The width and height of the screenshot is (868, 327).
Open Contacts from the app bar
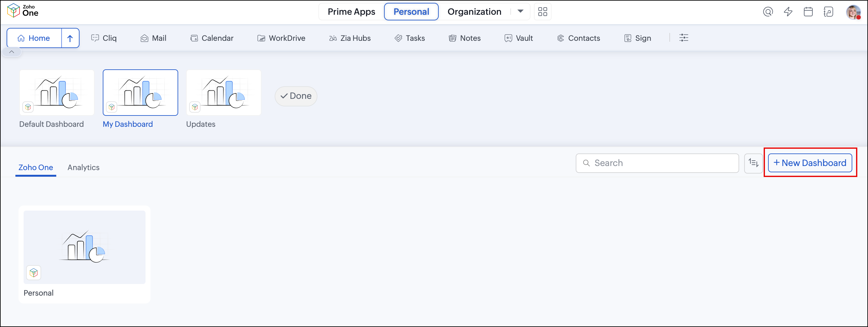pos(578,38)
